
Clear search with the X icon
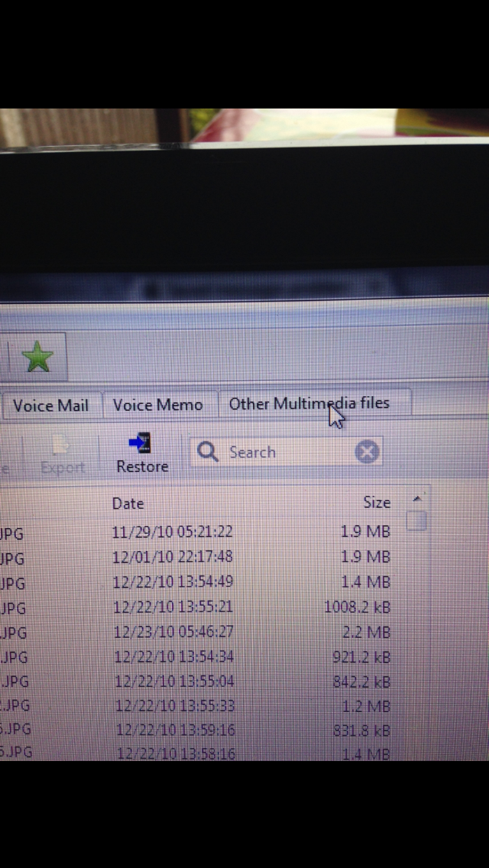coord(367,452)
